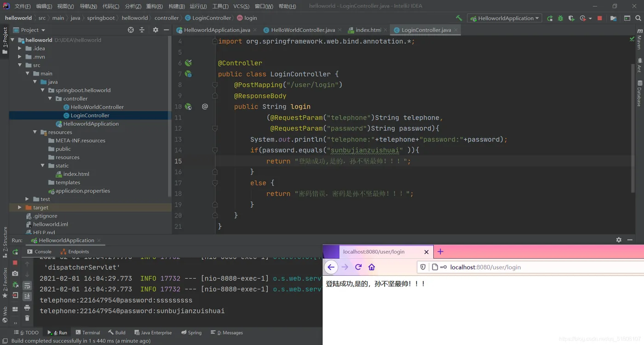Restore layout icon in Run panel
The image size is (644, 345).
pyautogui.click(x=15, y=309)
